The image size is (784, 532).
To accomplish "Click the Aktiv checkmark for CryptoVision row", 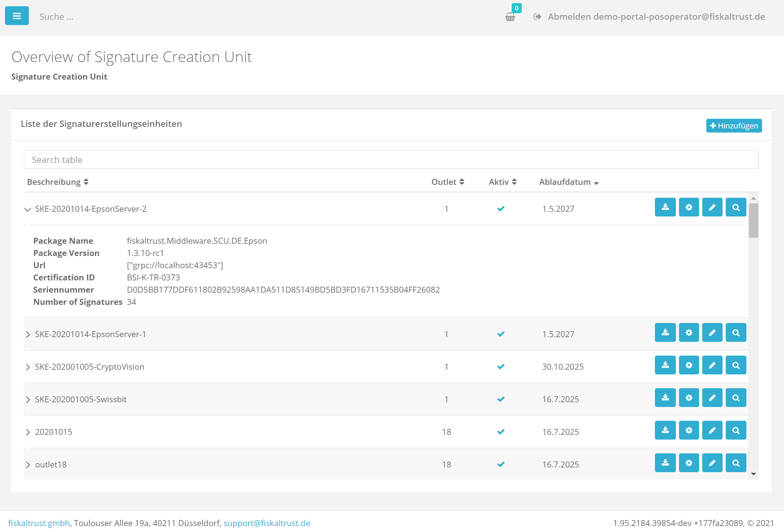I will [x=501, y=367].
